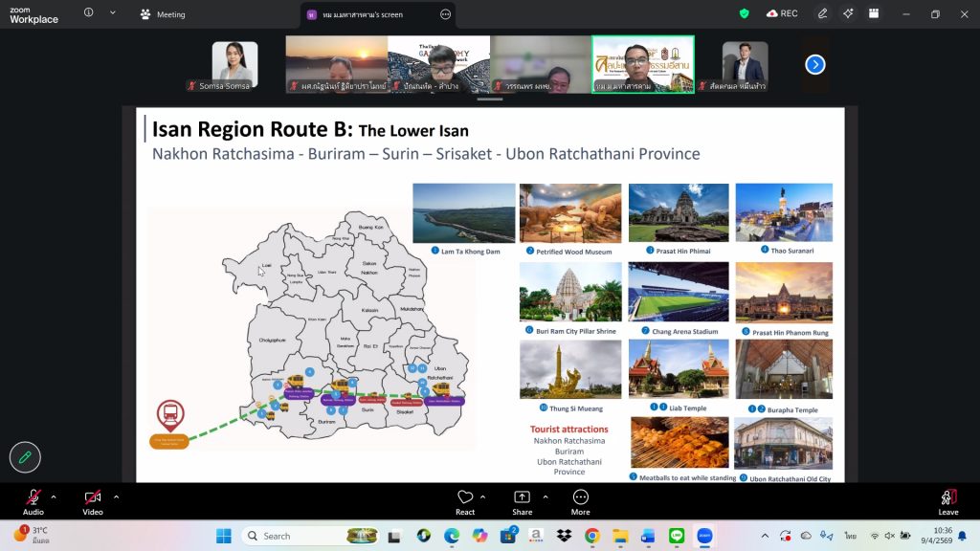This screenshot has height=551, width=980.
Task: Open LINE app from the taskbar
Action: 676,536
